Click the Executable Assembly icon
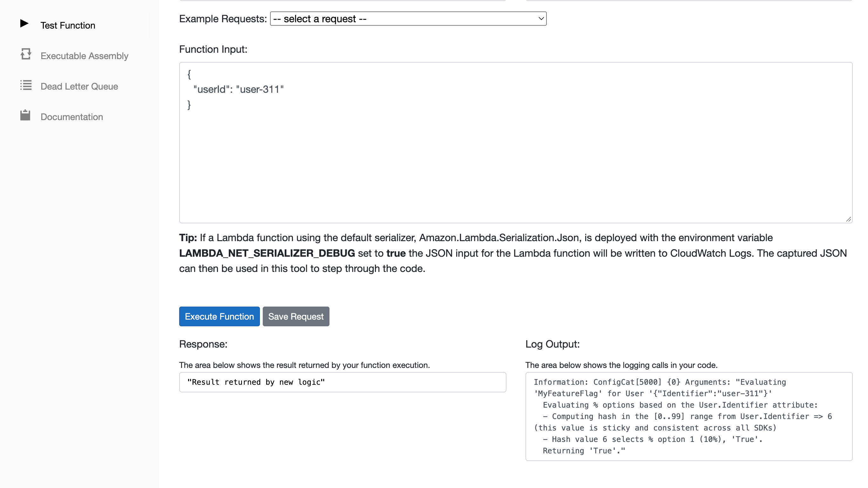The width and height of the screenshot is (868, 488). (26, 54)
